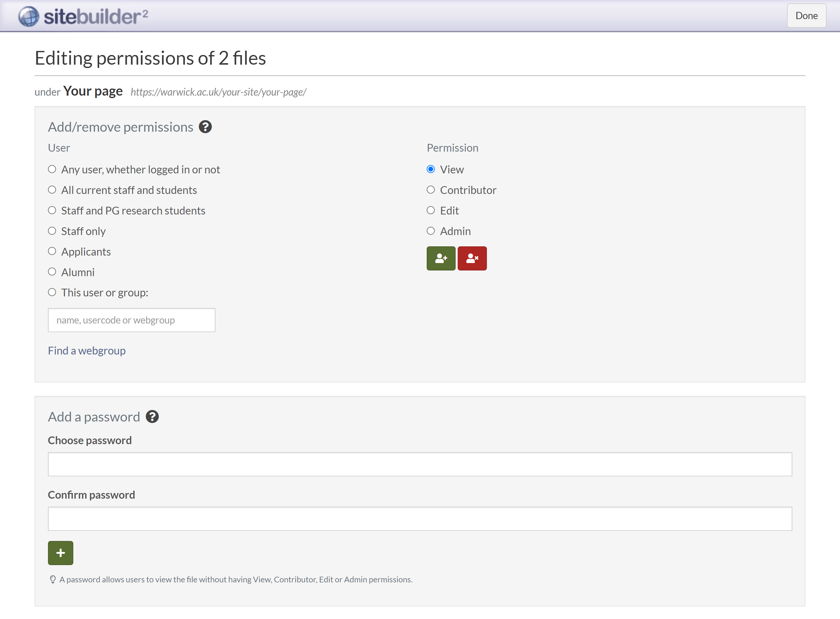
Task: Click the red remove user permission icon
Action: click(x=472, y=258)
